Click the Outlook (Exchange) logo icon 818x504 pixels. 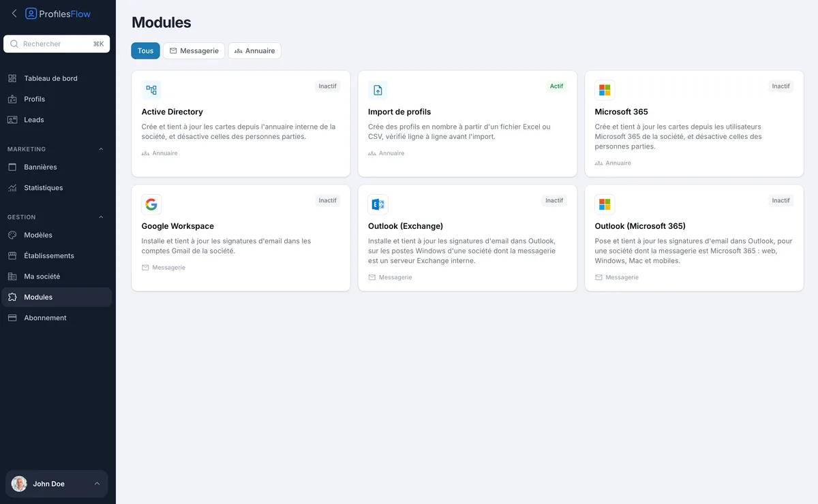coord(378,204)
